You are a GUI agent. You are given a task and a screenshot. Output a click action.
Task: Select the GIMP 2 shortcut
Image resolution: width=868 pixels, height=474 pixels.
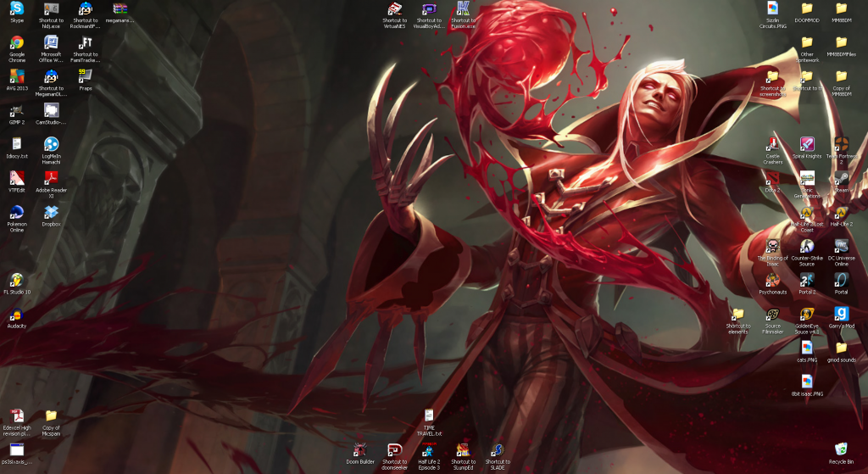(17, 110)
